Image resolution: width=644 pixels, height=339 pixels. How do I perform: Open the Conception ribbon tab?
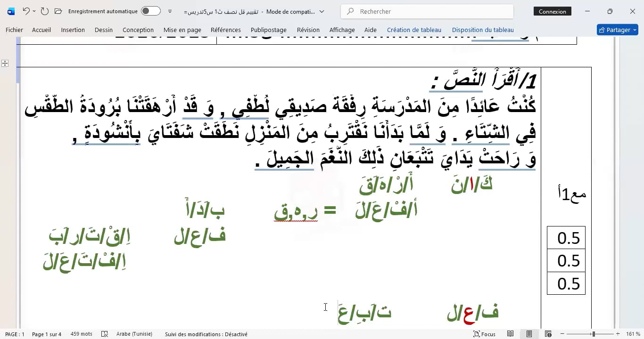138,30
